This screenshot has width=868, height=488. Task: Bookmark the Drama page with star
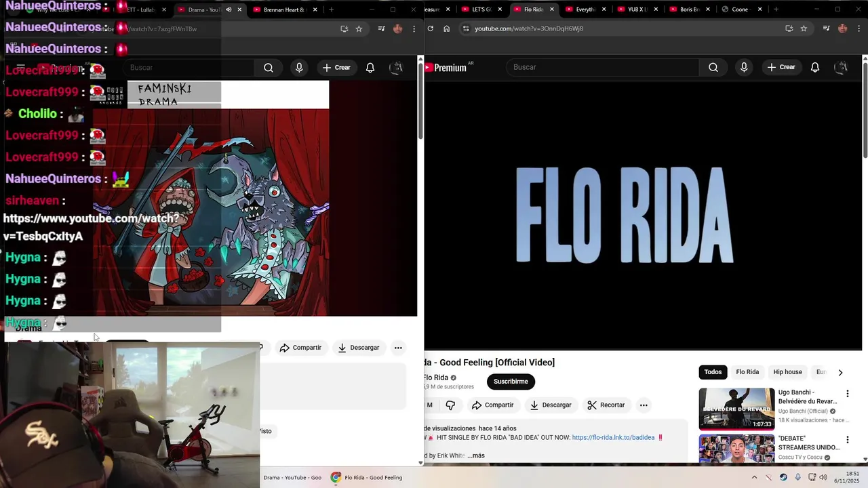pyautogui.click(x=359, y=28)
